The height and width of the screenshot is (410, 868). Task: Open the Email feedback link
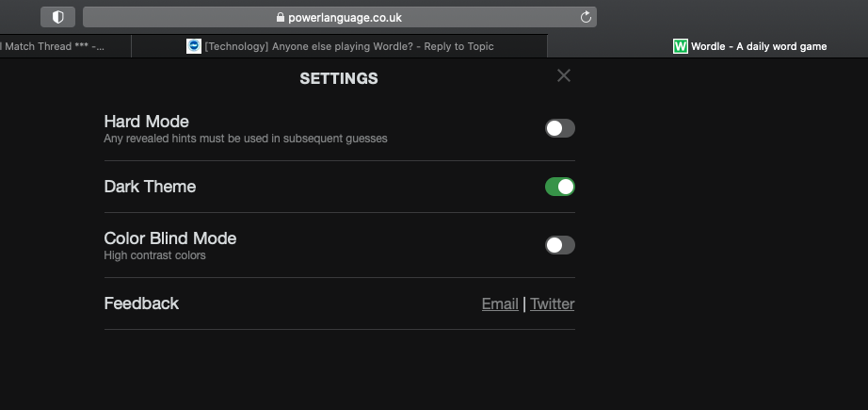[500, 303]
